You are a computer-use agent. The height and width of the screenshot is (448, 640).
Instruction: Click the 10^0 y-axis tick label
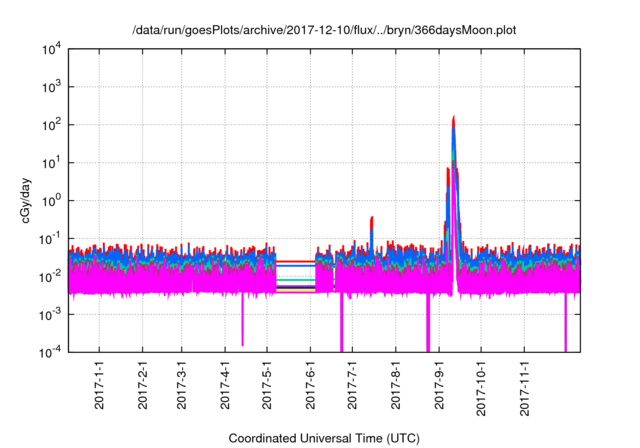52,200
